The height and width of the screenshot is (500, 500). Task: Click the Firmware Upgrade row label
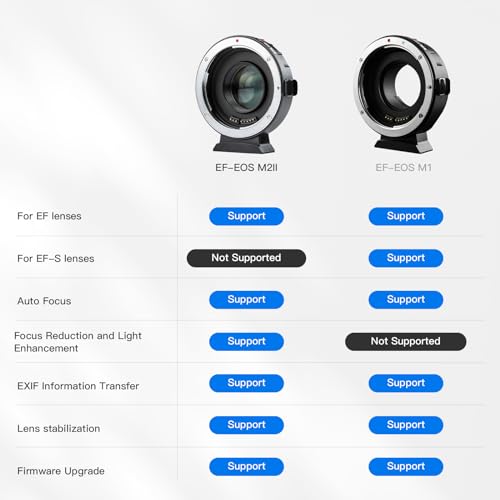tap(61, 471)
